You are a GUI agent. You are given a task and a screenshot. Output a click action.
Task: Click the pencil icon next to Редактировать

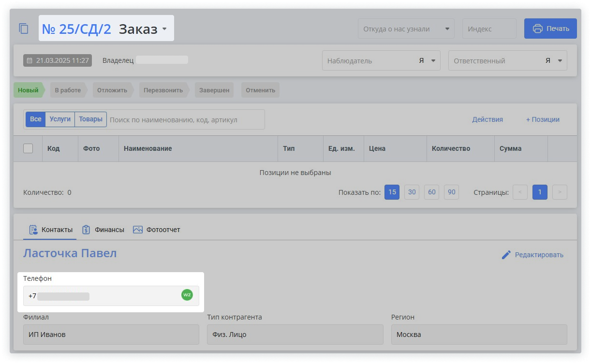pyautogui.click(x=506, y=255)
